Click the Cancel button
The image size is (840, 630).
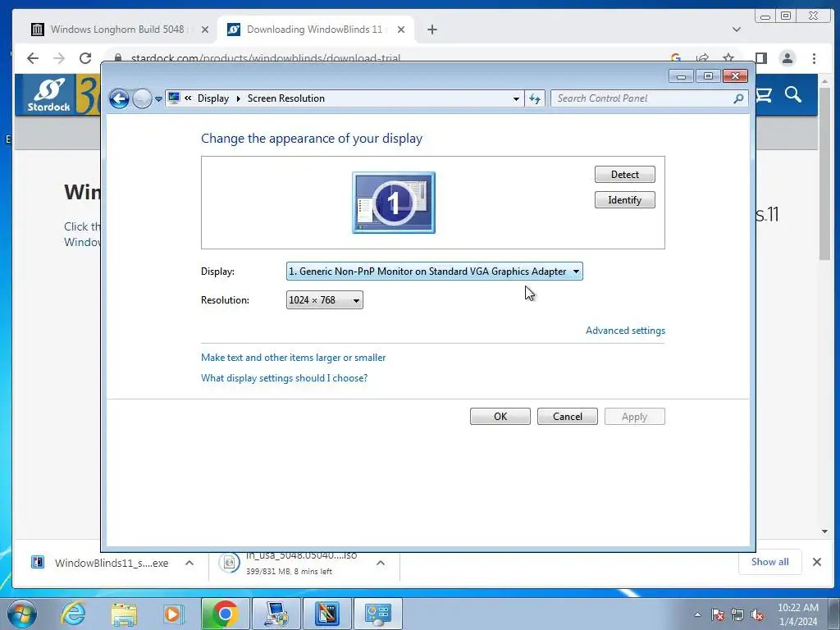568,417
